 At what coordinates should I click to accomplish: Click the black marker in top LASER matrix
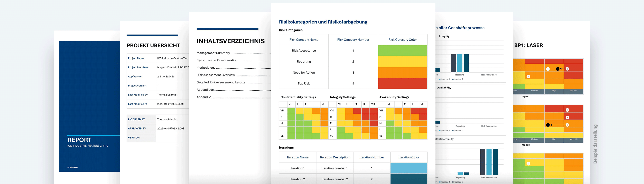[558, 69]
